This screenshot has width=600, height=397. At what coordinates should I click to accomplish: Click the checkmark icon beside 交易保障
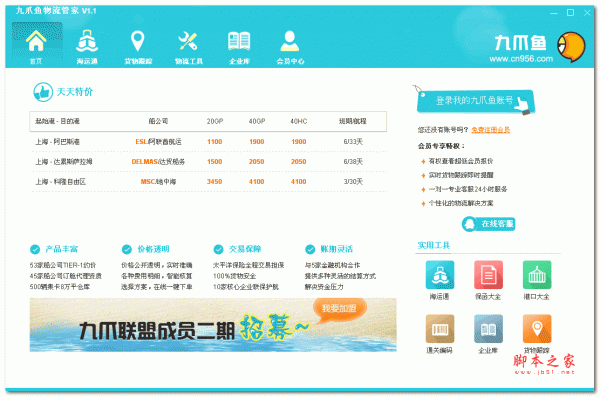218,250
